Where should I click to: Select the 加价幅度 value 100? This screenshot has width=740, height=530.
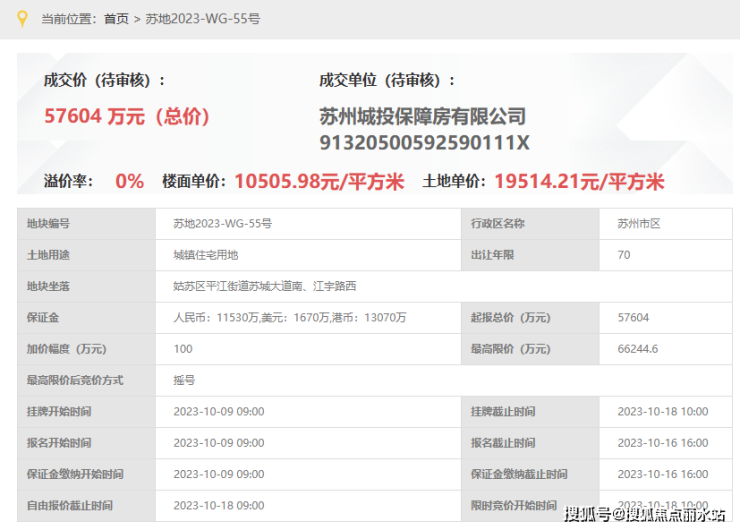(183, 349)
